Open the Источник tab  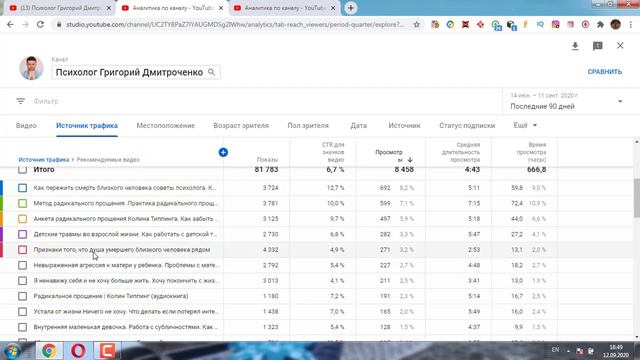(x=404, y=126)
